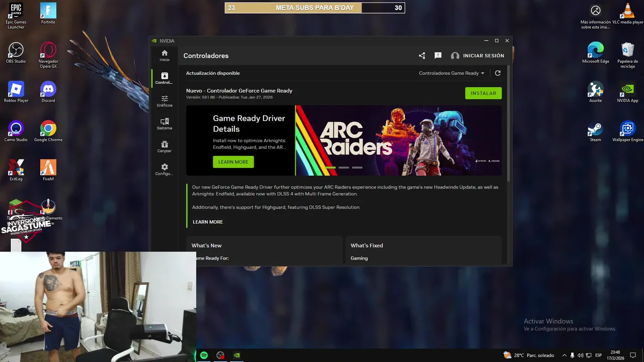
Task: Click the "What's Fixed" card heading
Action: click(x=367, y=245)
